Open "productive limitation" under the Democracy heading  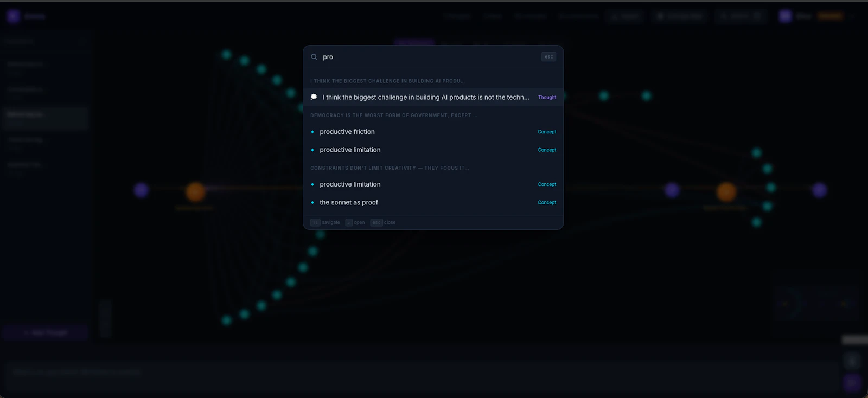433,150
